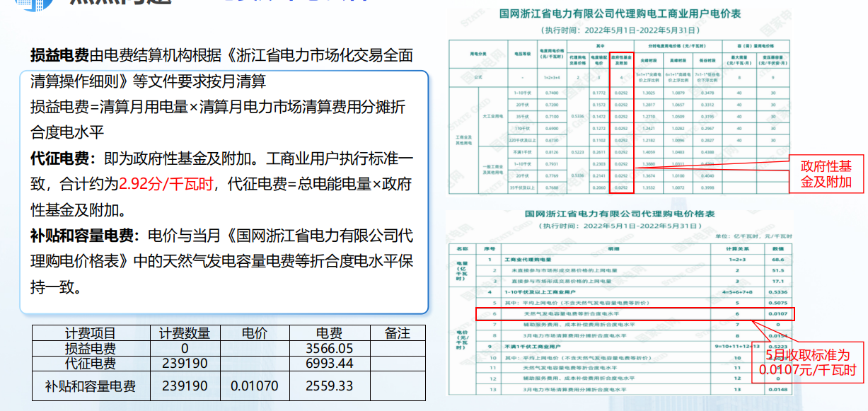Click the '0.2611' 电度输配电价 cell

pos(599,152)
